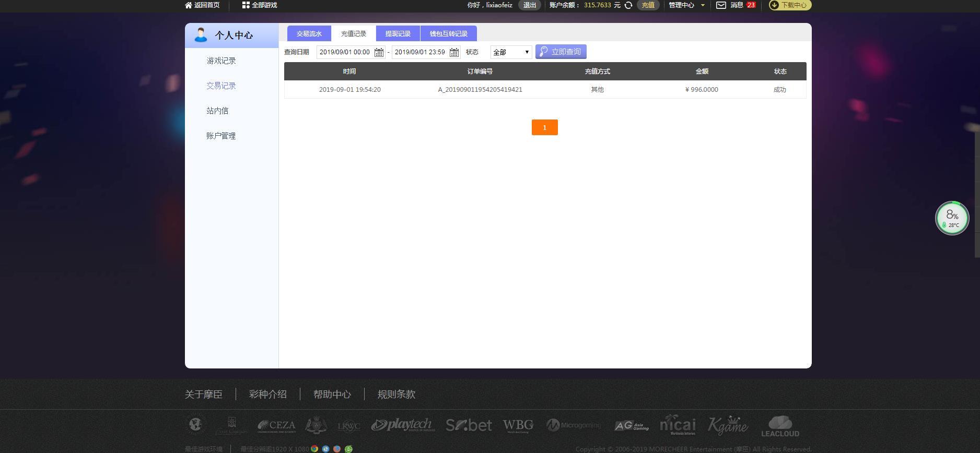The height and width of the screenshot is (453, 980).
Task: Click the 8% floating performance widget
Action: [x=952, y=218]
